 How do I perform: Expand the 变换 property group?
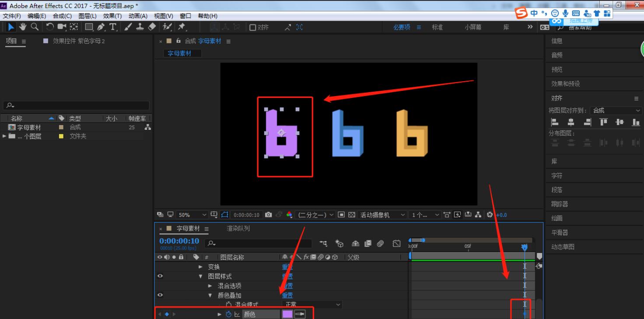(x=201, y=267)
